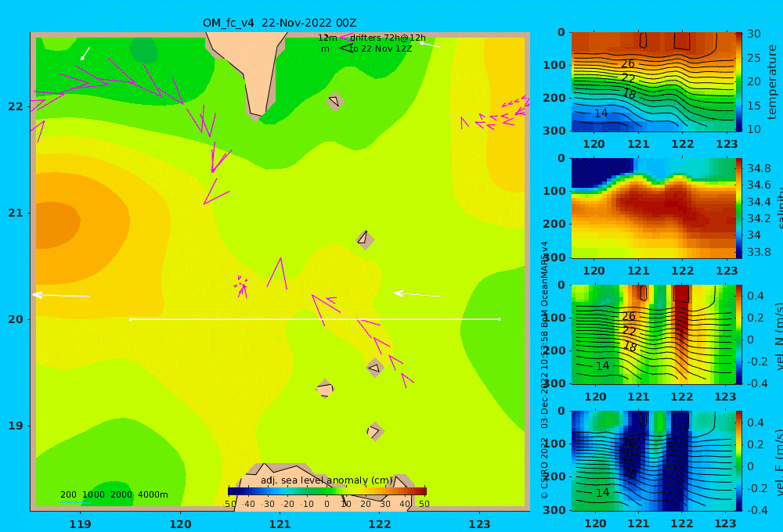Click the sea level anomaly color bar
The height and width of the screenshot is (532, 783).
tap(327, 491)
